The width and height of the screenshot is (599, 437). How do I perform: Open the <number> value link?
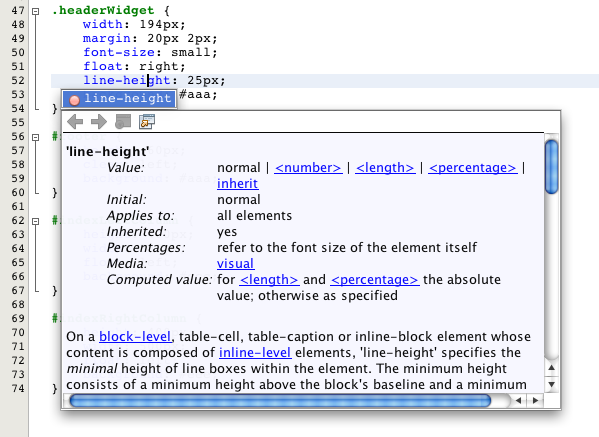pyautogui.click(x=308, y=168)
